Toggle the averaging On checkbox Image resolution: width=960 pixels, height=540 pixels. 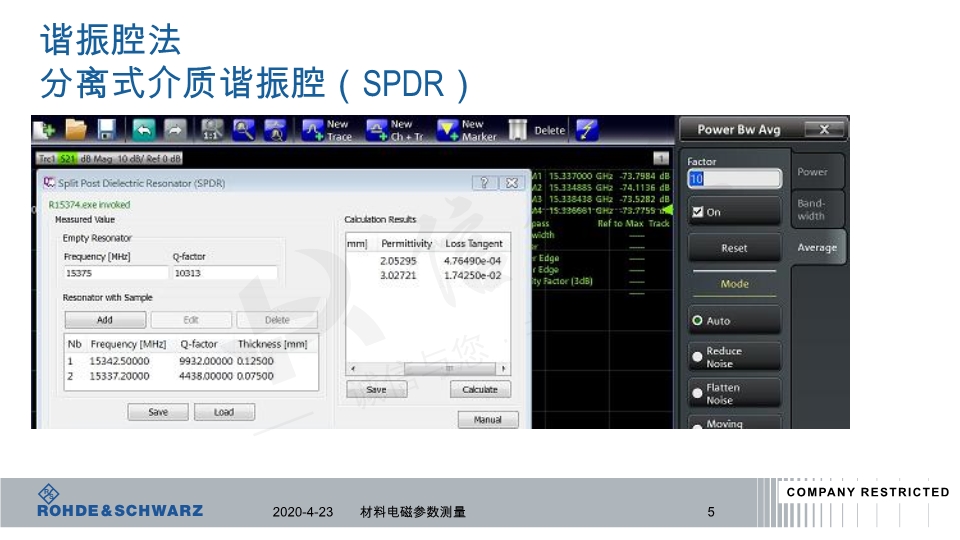(x=698, y=212)
